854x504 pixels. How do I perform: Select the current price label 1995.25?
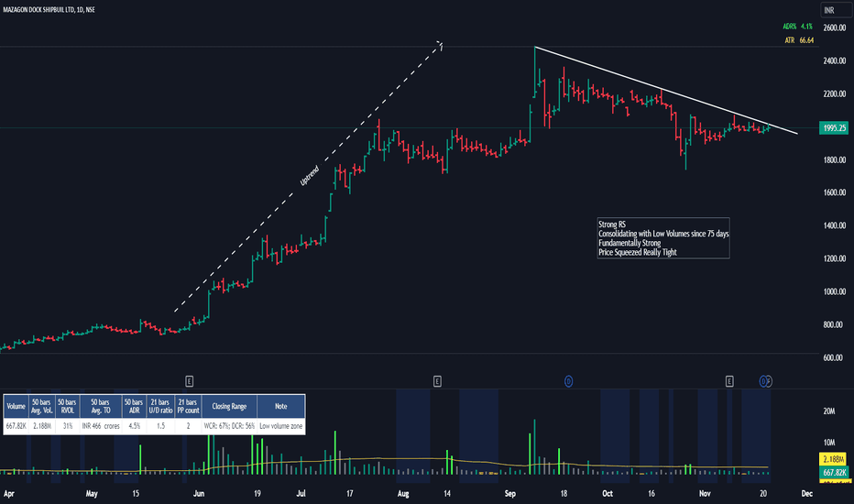coord(834,128)
